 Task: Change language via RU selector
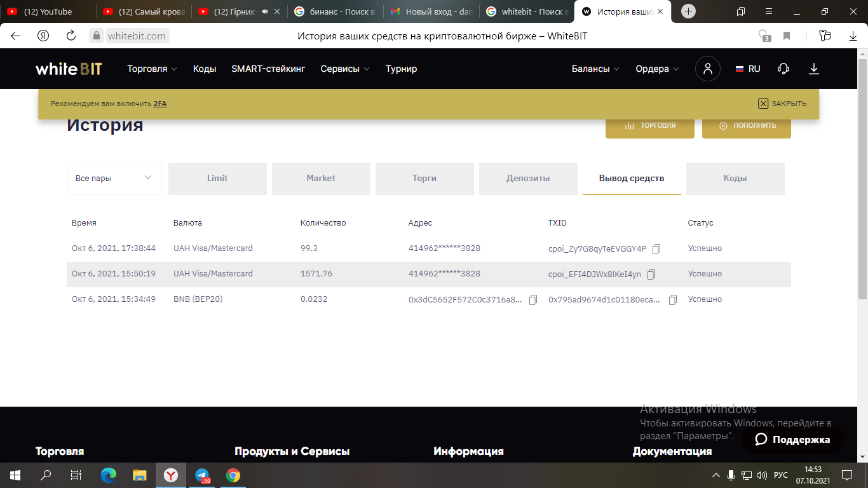[748, 69]
